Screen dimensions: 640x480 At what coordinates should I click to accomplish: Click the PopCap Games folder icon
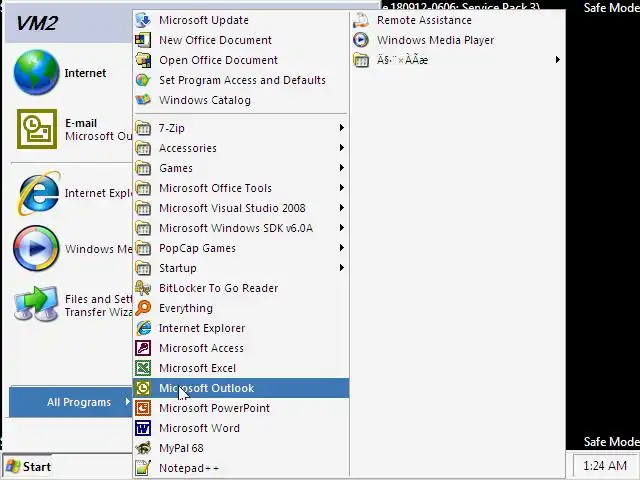coord(143,248)
